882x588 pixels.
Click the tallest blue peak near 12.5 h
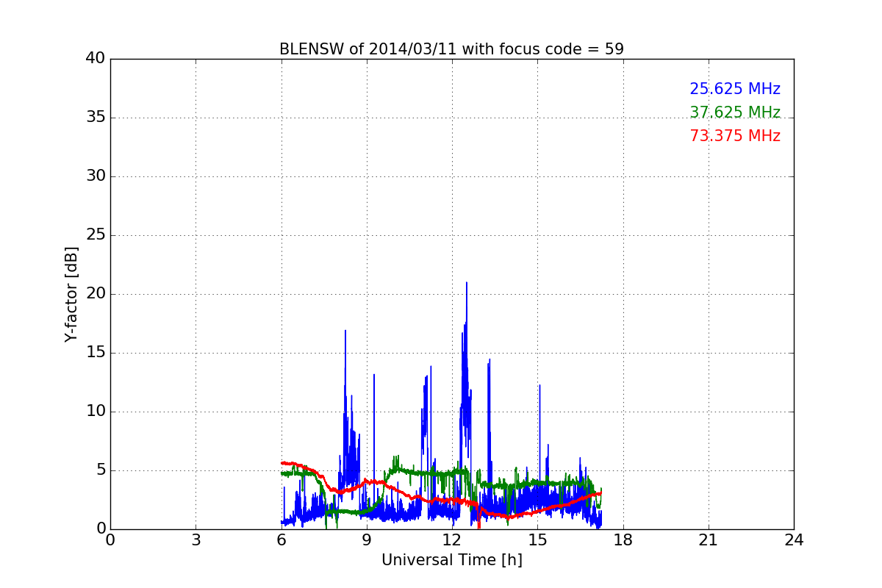pos(466,284)
